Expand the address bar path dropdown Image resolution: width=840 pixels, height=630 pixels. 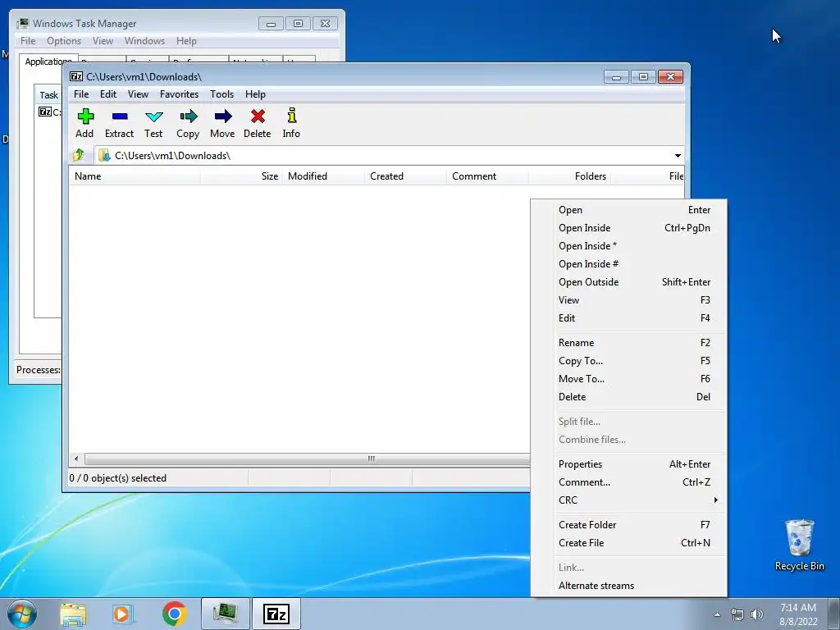(678, 155)
